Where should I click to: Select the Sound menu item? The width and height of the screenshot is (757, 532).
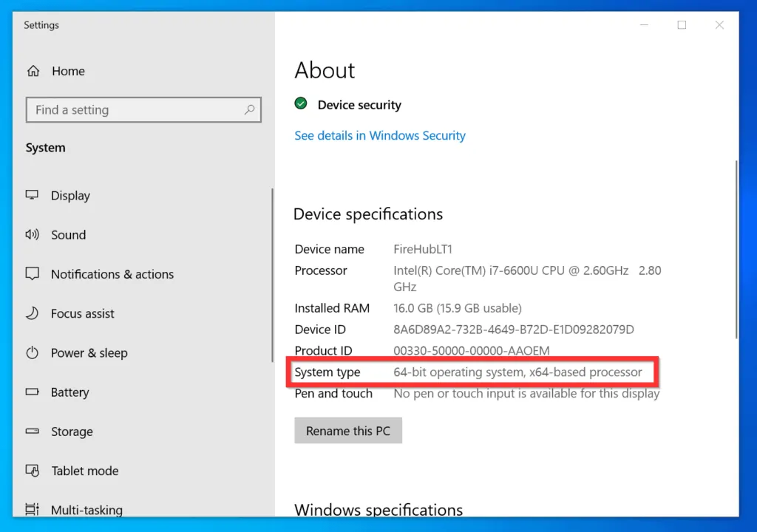click(x=68, y=235)
